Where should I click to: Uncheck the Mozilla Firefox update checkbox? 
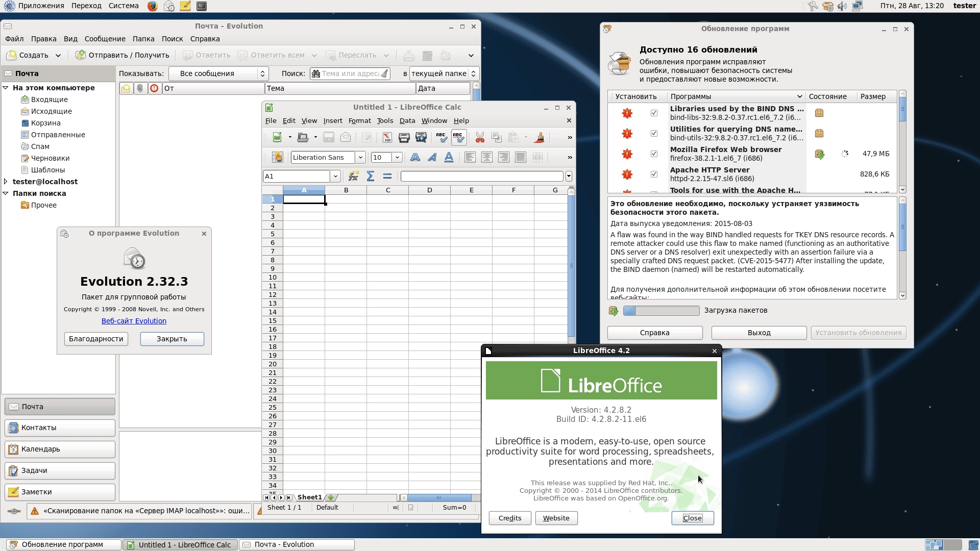click(x=654, y=154)
